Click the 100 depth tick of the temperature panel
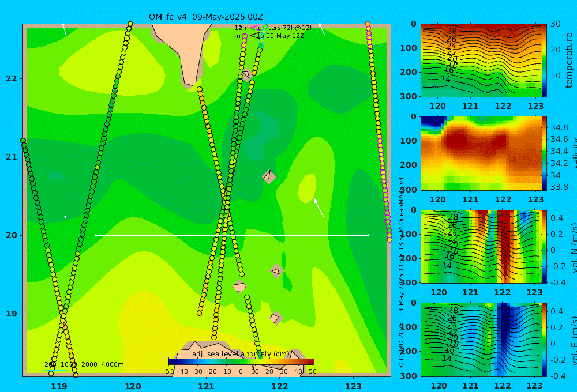The image size is (577, 392). pos(409,48)
